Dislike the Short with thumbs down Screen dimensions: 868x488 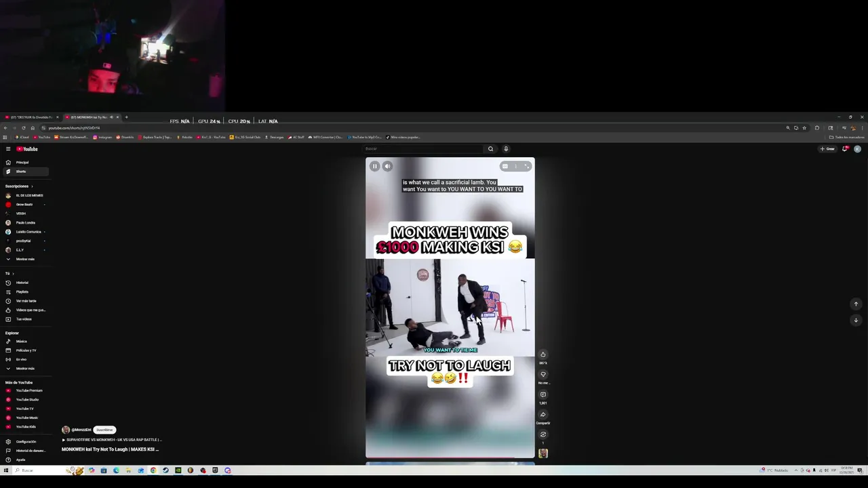coord(542,374)
